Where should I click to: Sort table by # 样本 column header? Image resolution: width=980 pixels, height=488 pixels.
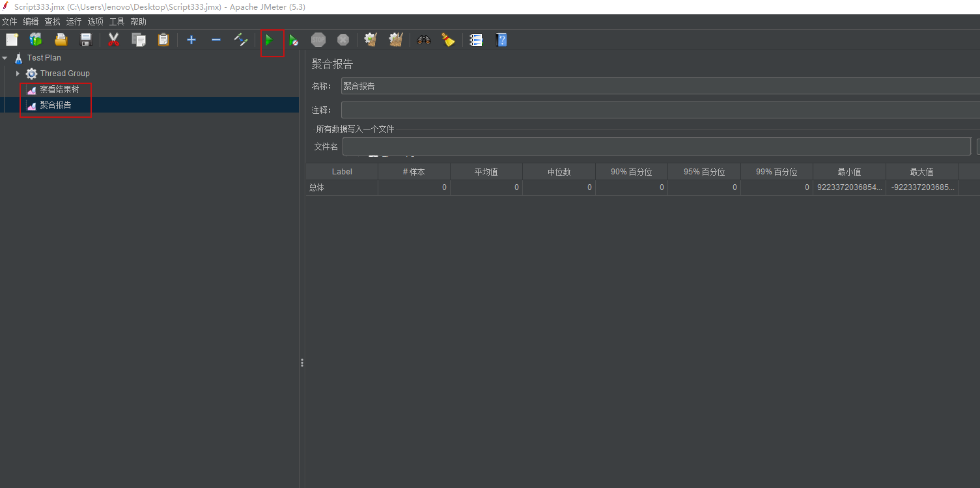414,172
